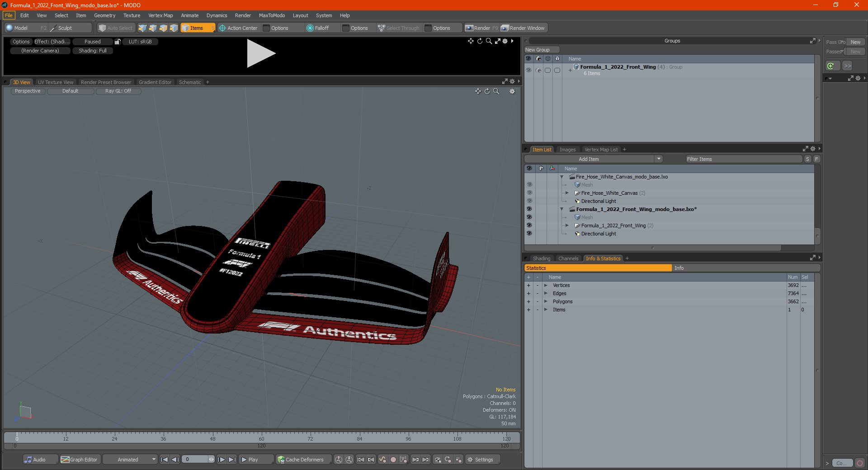Select Vertices selection mode icon
Image resolution: width=868 pixels, height=470 pixels.
click(x=142, y=28)
